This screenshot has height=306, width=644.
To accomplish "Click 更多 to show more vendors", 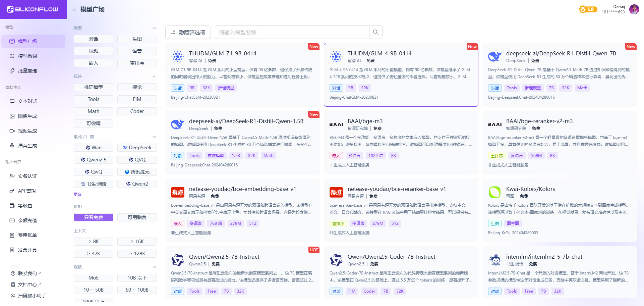I will pyautogui.click(x=78, y=195).
